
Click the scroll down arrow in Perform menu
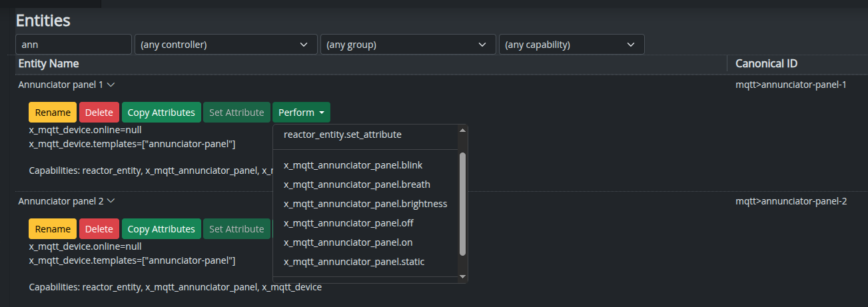[463, 276]
